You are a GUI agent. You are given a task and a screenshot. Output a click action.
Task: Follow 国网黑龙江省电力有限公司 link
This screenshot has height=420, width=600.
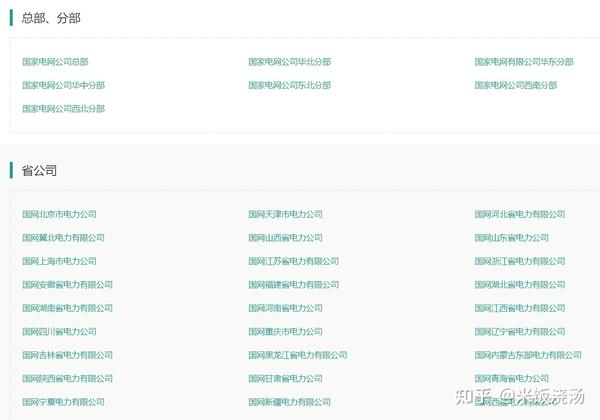[x=298, y=355]
